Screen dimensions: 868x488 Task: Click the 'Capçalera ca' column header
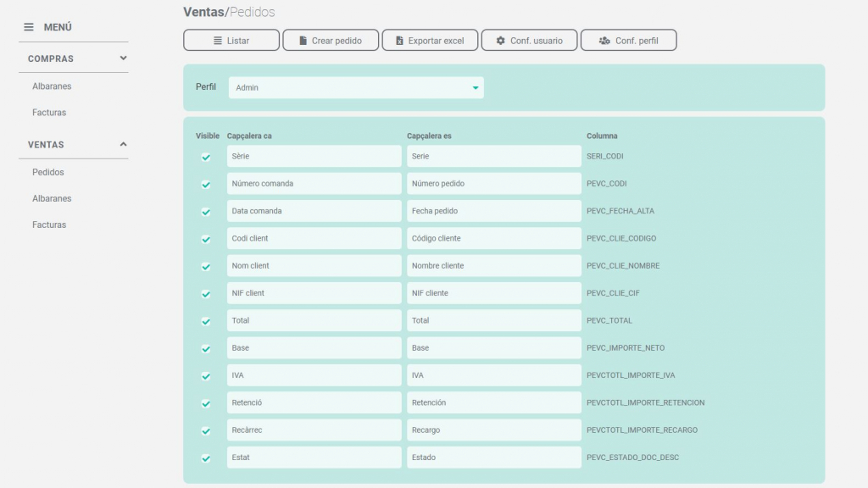[249, 136]
